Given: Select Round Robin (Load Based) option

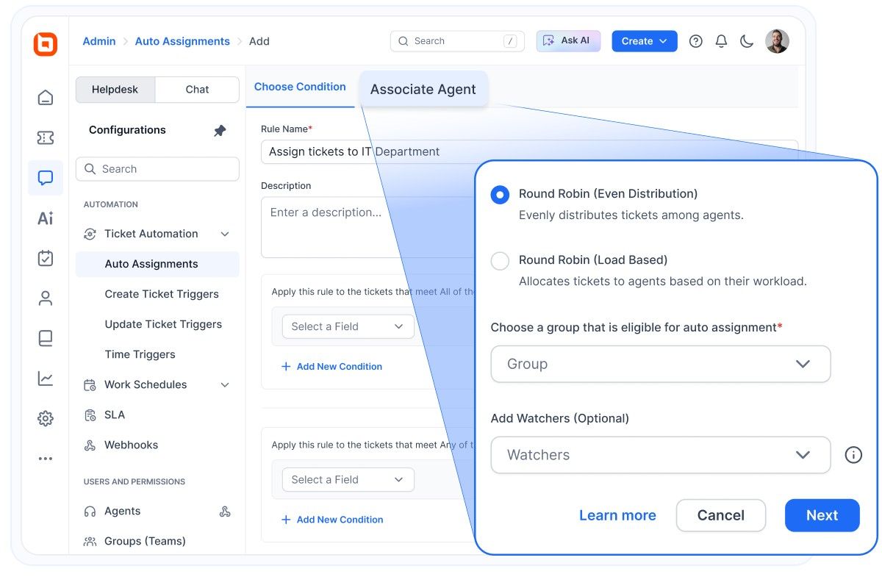Looking at the screenshot, I should point(500,261).
